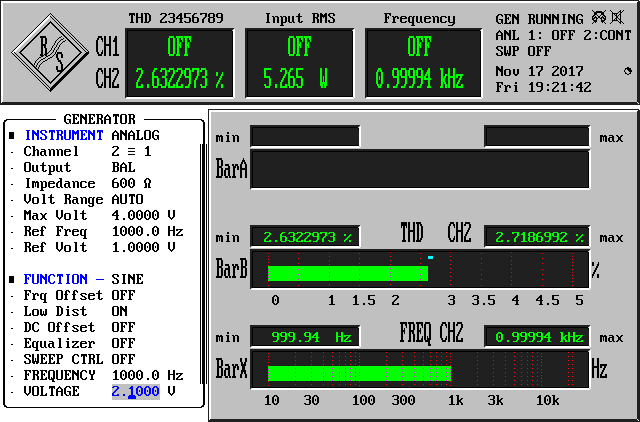The height and width of the screenshot is (422, 640).
Task: Click the CH2 THD reading 2.6322973 %
Action: click(x=179, y=79)
